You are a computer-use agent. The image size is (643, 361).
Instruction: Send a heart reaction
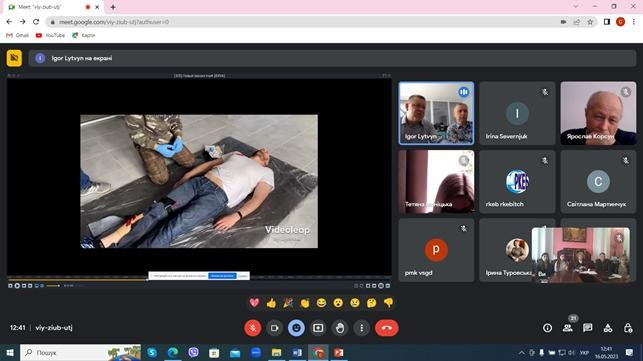[254, 303]
